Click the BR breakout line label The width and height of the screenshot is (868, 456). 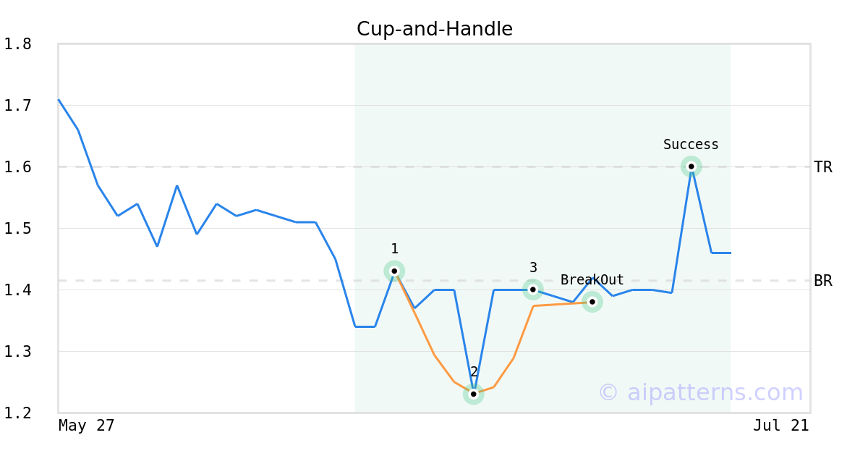click(823, 281)
